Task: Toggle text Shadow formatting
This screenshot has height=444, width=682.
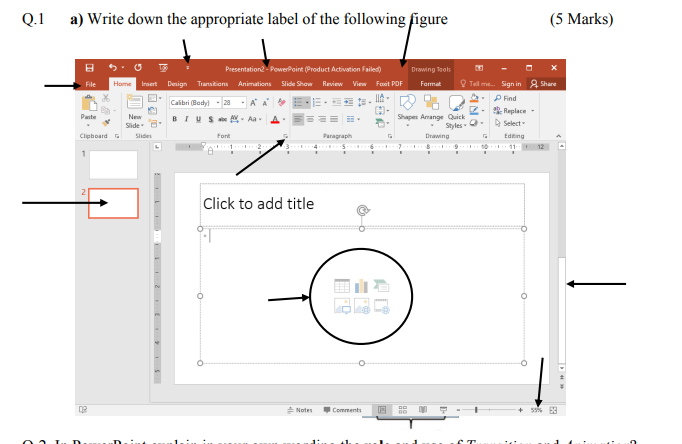Action: pos(211,119)
